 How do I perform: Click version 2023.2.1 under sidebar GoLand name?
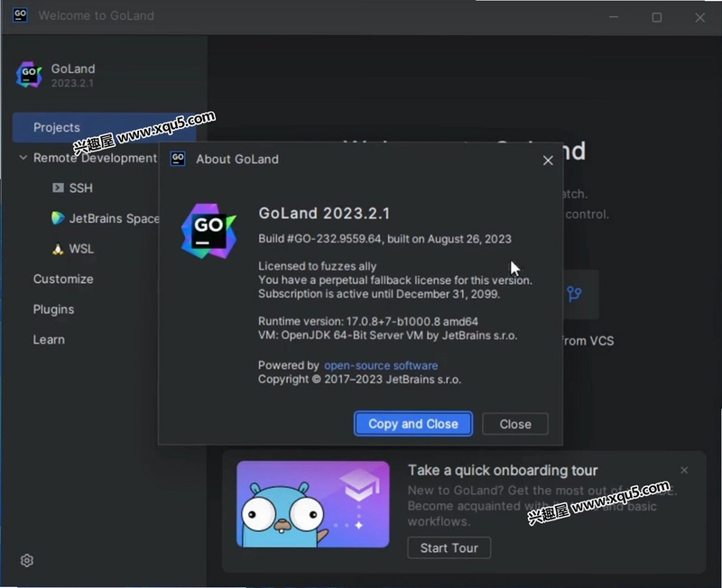click(x=72, y=83)
